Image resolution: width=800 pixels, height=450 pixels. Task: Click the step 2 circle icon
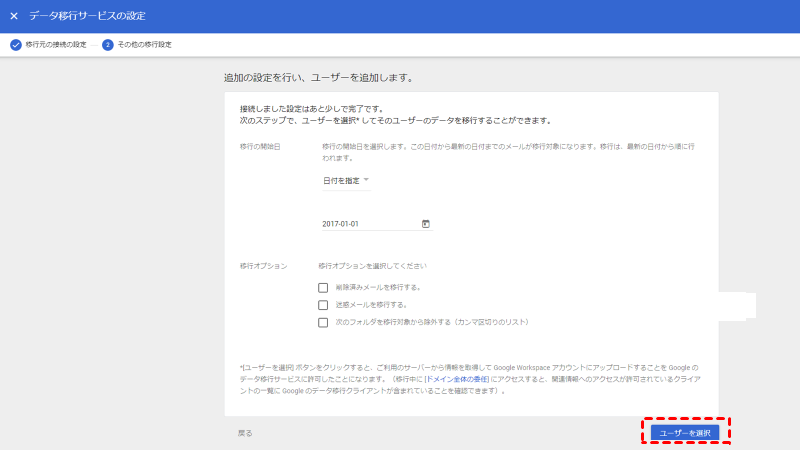108,45
